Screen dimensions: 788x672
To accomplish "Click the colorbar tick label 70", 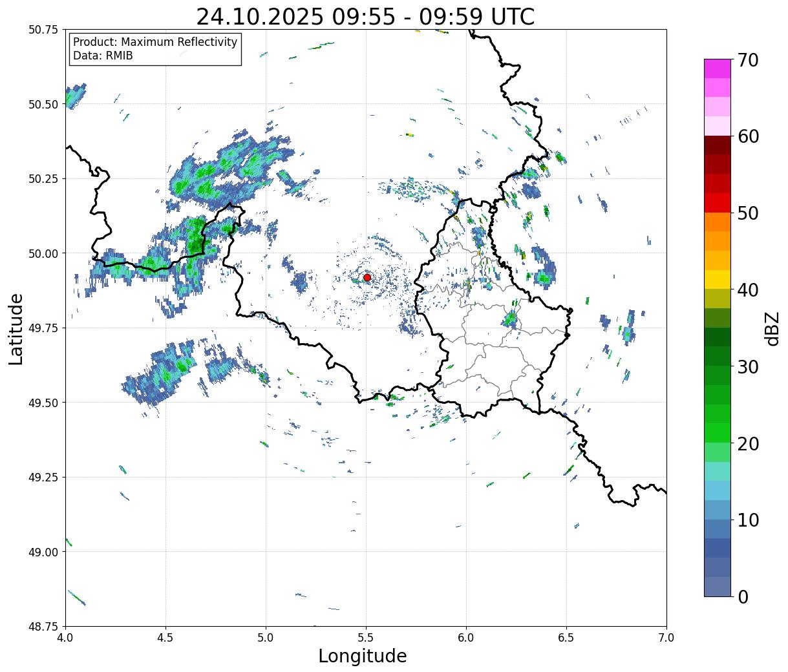I will coord(748,60).
